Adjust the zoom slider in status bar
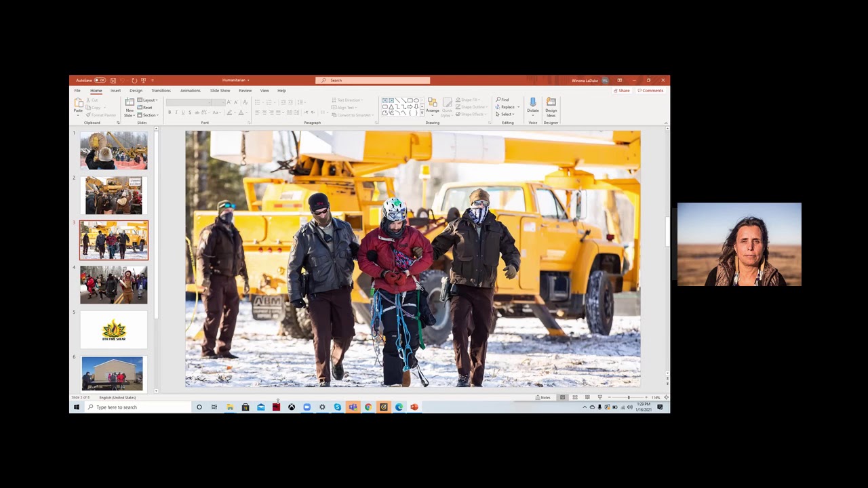The height and width of the screenshot is (488, 868). (x=629, y=397)
